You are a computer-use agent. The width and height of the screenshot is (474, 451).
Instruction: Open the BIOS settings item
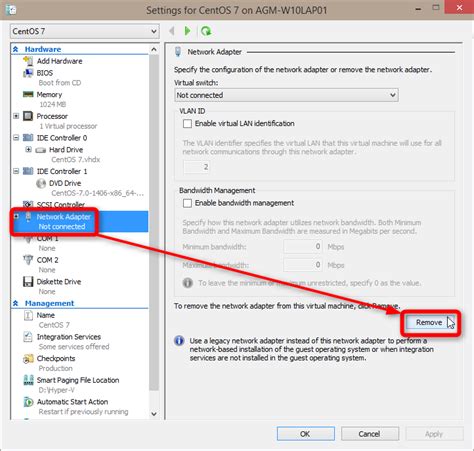pos(45,73)
